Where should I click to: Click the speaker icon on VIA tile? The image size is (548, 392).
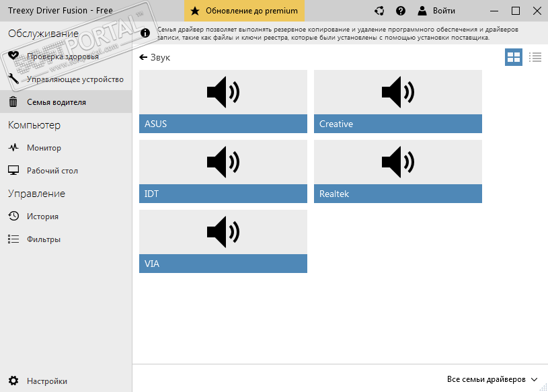coord(223,232)
